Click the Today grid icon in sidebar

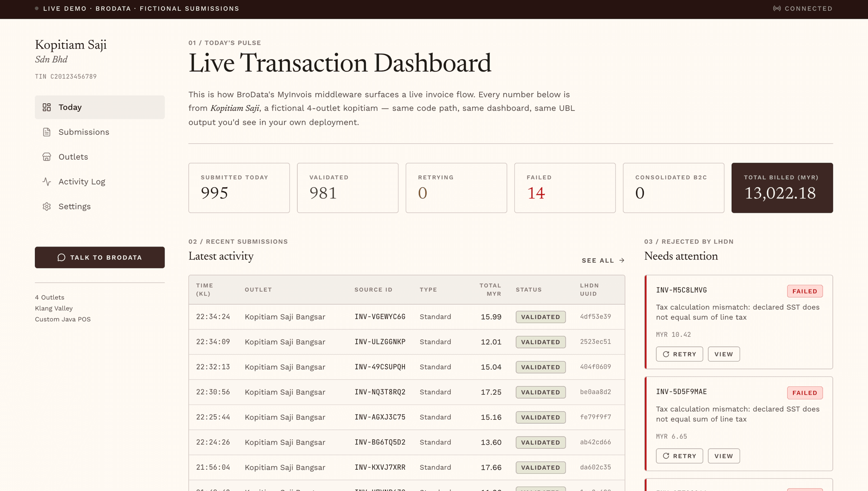click(46, 107)
